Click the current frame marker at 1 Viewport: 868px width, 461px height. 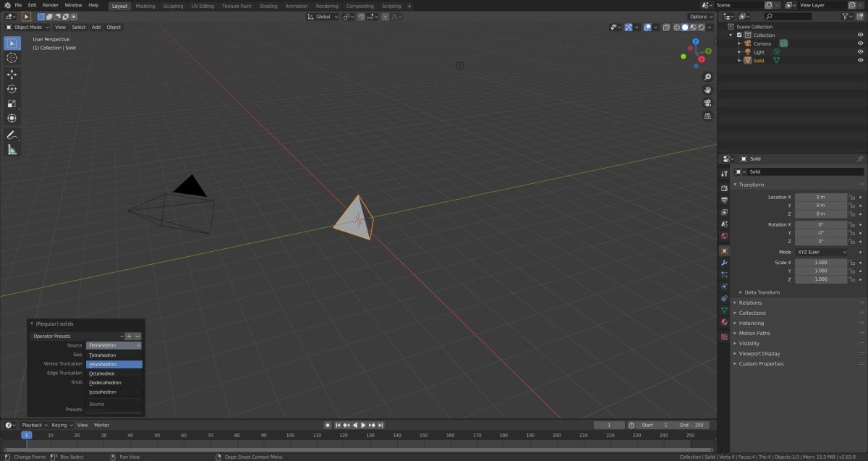26,435
